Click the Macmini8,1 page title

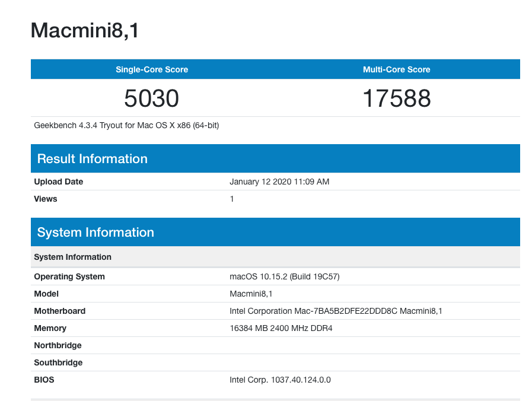pos(84,30)
